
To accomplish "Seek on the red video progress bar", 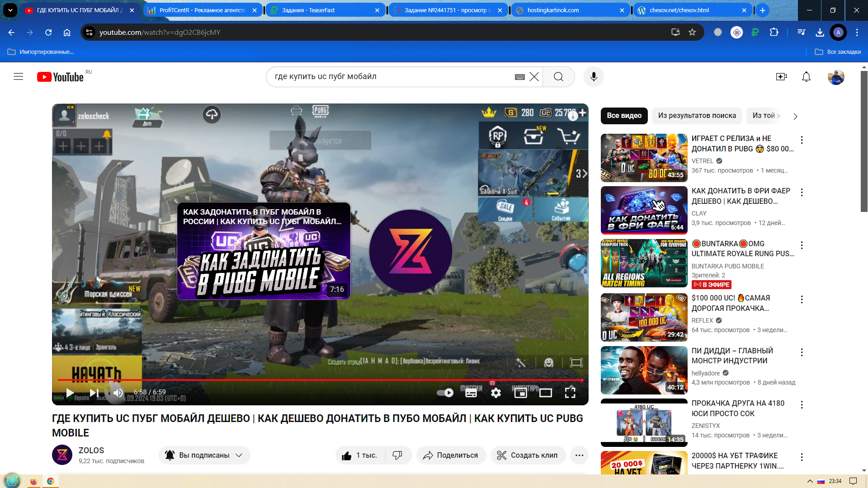I will [320, 380].
